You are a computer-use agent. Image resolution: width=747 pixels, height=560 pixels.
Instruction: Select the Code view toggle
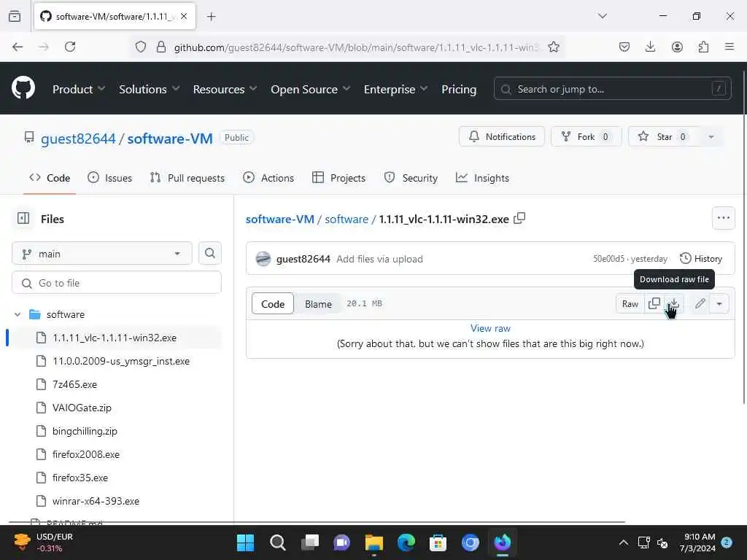point(273,304)
